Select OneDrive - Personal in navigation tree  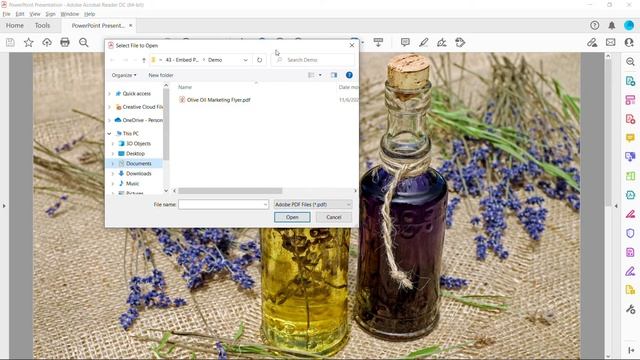[138, 120]
